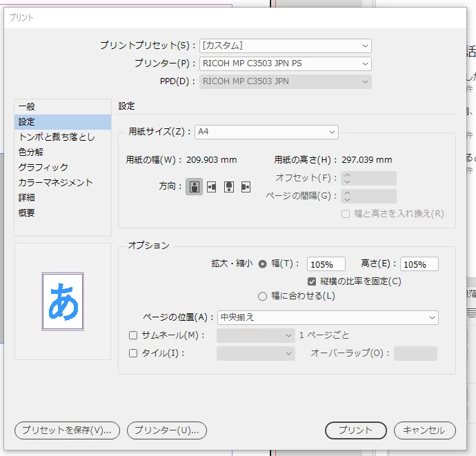Open the プリントプリセット(S) dropdown
The image size is (476, 456).
click(x=286, y=46)
